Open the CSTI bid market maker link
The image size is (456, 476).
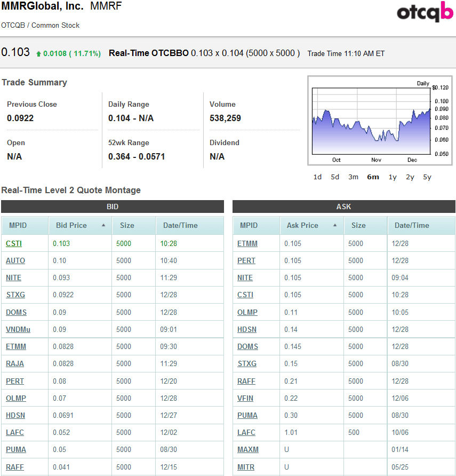tap(14, 244)
